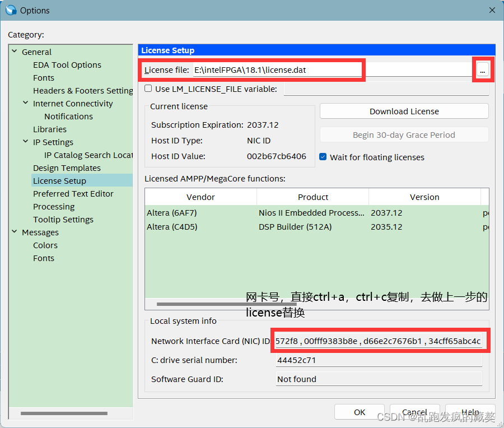This screenshot has height=428, width=504.
Task: Click OK to save options
Action: pyautogui.click(x=359, y=412)
